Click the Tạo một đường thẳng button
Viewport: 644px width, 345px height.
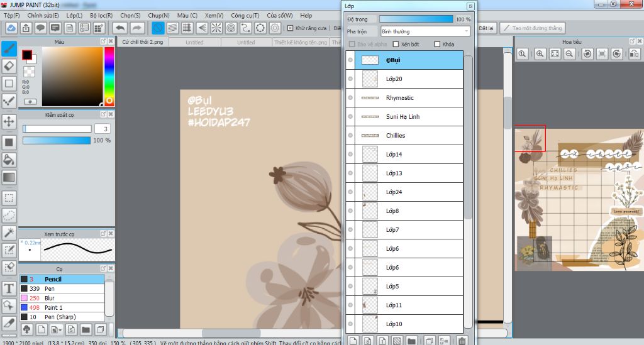533,28
